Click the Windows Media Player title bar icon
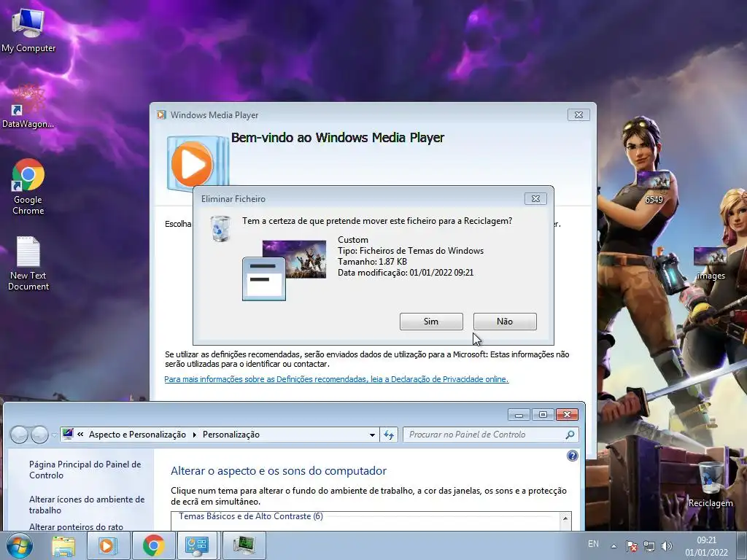Viewport: 747px width, 560px height. [161, 114]
